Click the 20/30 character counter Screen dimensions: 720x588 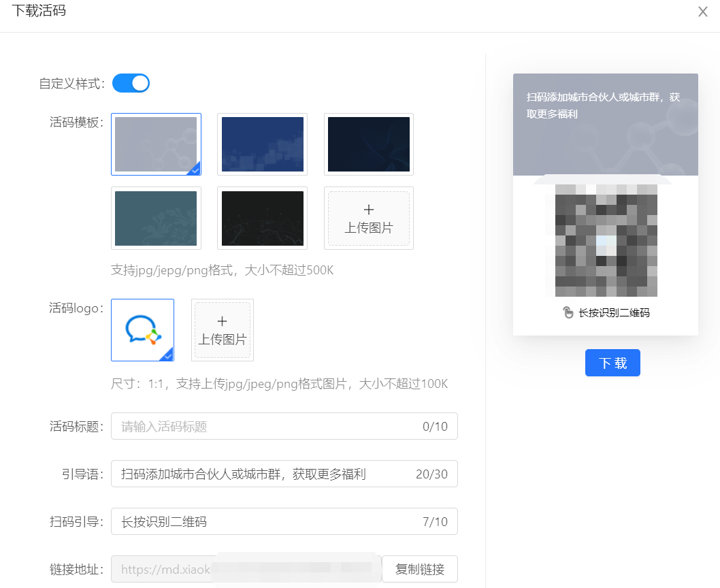point(431,474)
